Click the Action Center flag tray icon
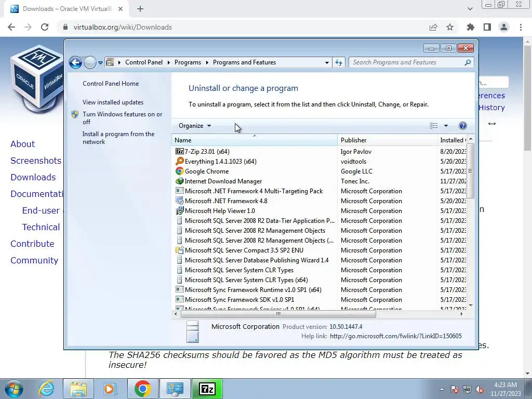This screenshot has height=399, width=532. (455, 389)
